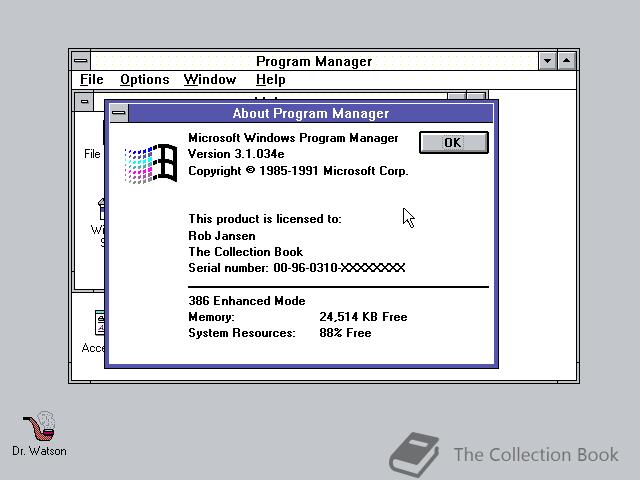Screen dimensions: 640x480
Task: Open the Help menu
Action: coord(270,79)
